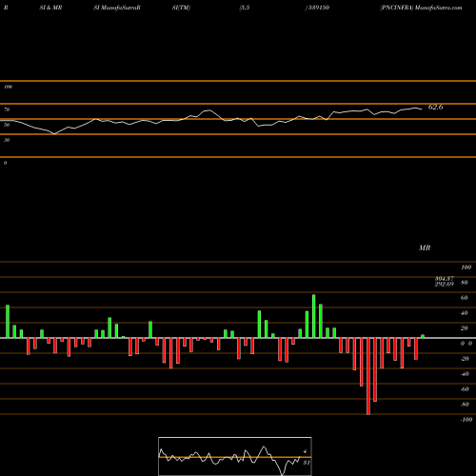Click the 20 label on MR axis
This screenshot has height=476, width=476.
click(464, 328)
